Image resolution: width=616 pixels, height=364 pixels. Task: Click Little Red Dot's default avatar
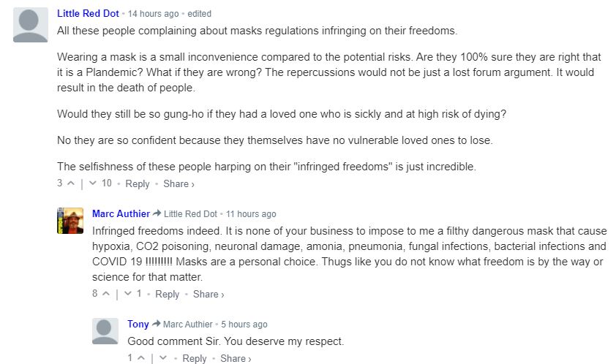[x=31, y=25]
